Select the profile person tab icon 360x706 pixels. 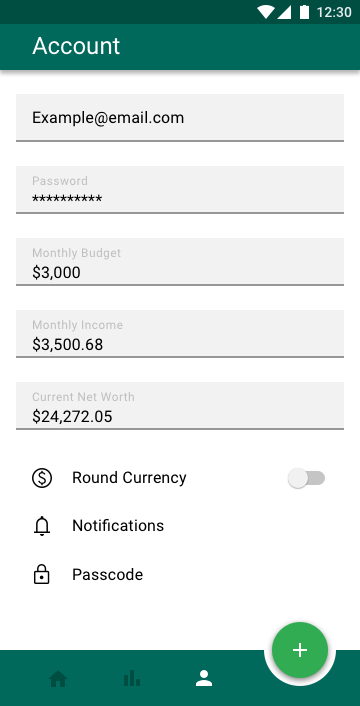pos(204,678)
